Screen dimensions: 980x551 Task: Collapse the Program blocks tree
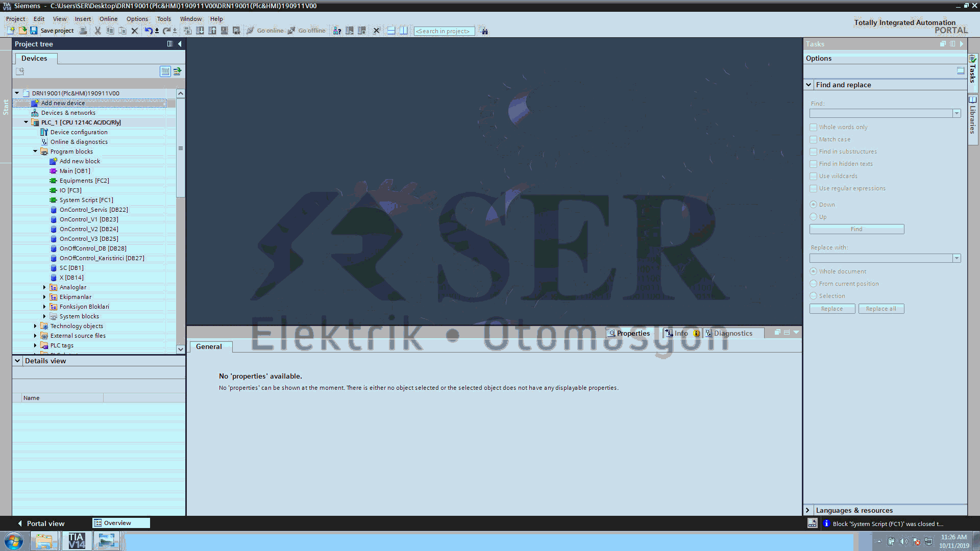pyautogui.click(x=35, y=152)
